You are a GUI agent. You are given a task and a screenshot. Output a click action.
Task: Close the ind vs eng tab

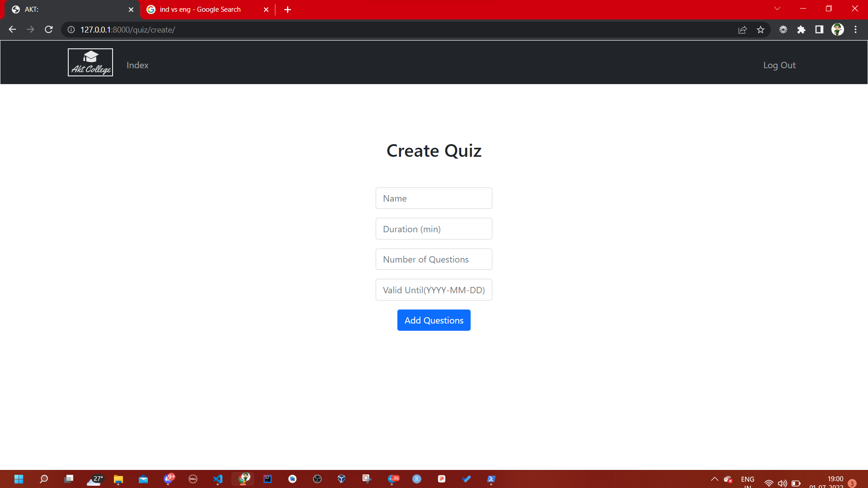[x=266, y=9]
